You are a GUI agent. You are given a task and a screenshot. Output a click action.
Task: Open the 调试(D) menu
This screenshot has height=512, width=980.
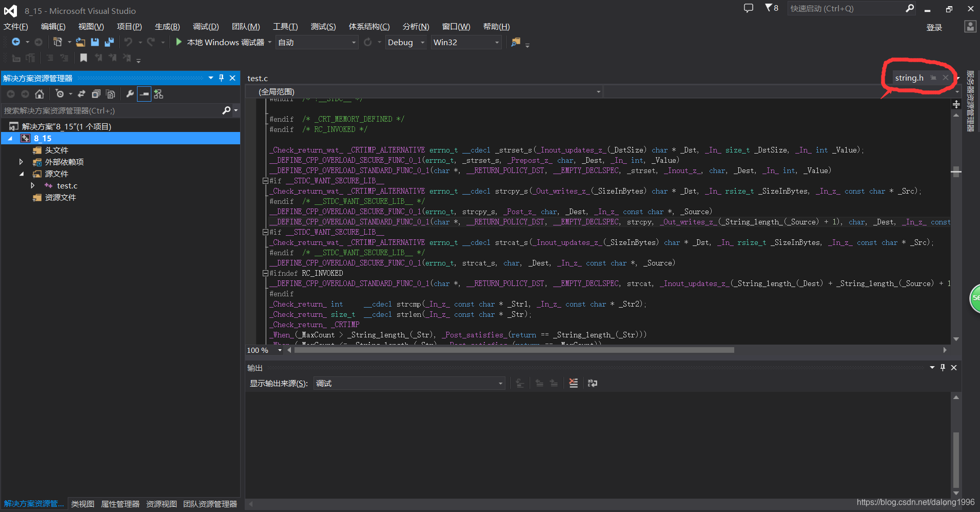(x=206, y=27)
